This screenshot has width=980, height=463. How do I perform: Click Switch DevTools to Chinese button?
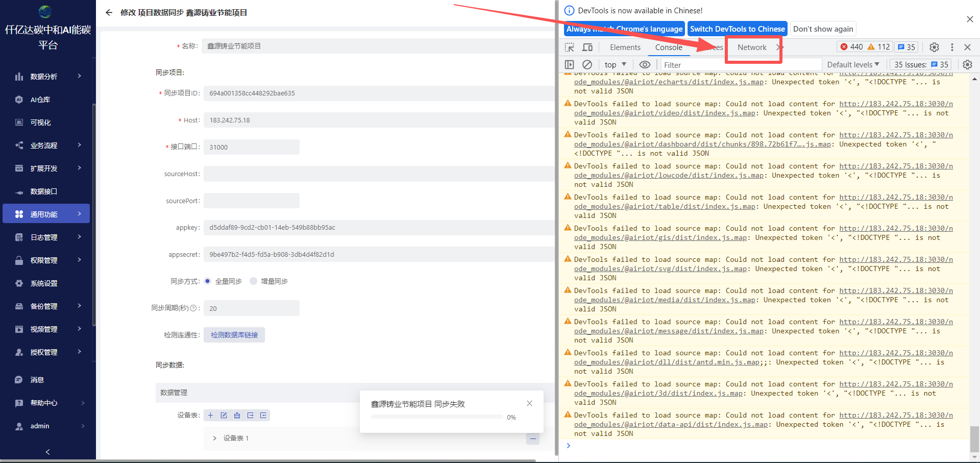737,29
